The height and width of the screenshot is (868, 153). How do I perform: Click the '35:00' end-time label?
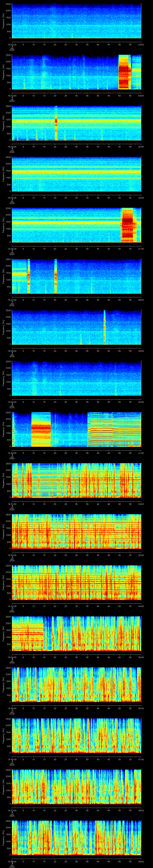click(x=141, y=657)
